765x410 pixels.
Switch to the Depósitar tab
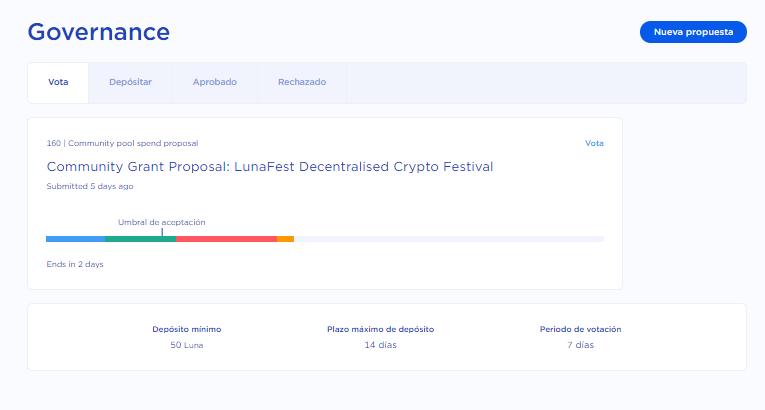point(130,82)
